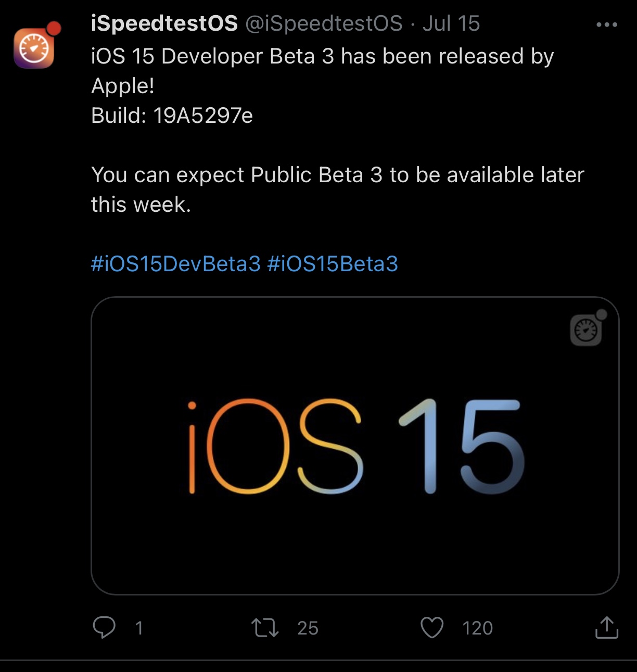Click the Build: 19A5297e text line

(x=172, y=116)
